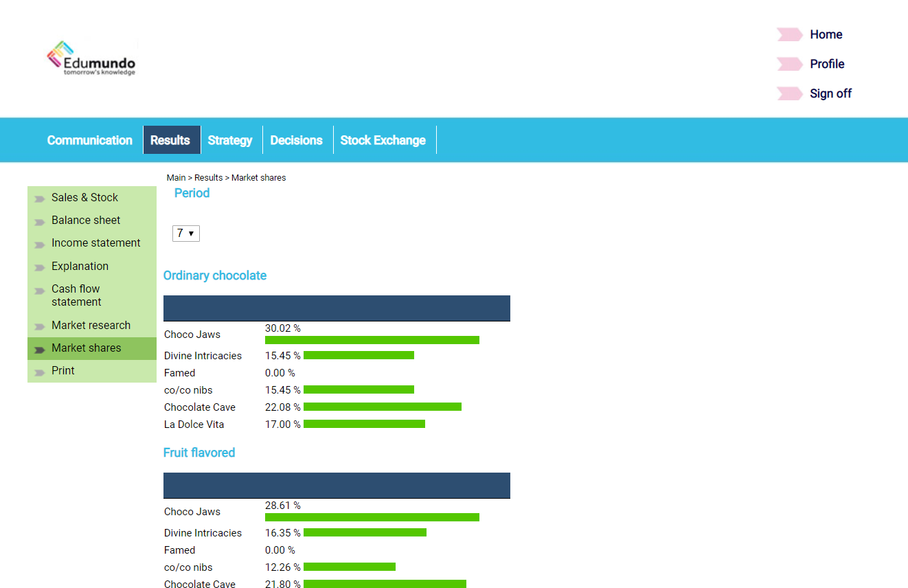Expand the Cash flow statement sidebar entry

[76, 295]
